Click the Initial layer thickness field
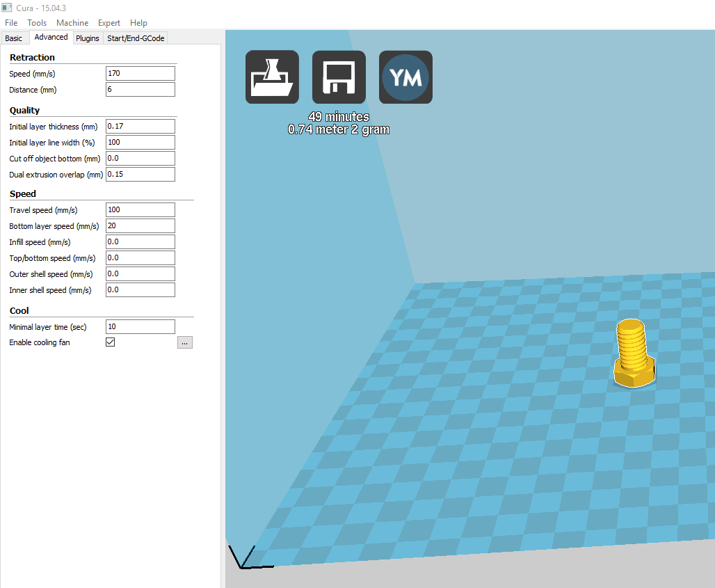 click(x=140, y=127)
